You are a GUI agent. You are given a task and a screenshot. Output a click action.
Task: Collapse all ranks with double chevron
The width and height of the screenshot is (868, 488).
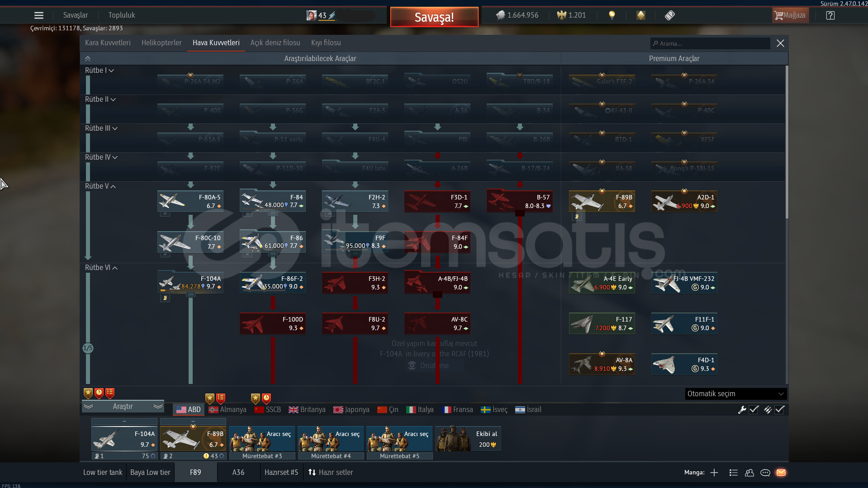coord(88,59)
